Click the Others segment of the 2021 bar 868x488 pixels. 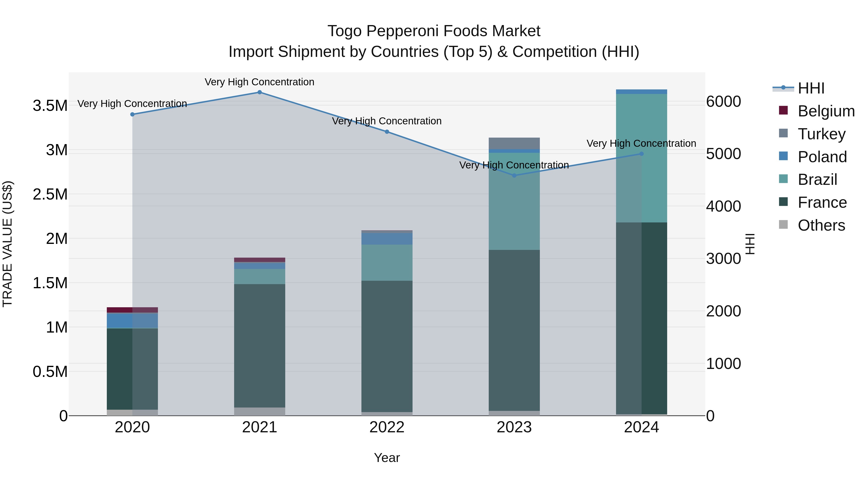[259, 412]
